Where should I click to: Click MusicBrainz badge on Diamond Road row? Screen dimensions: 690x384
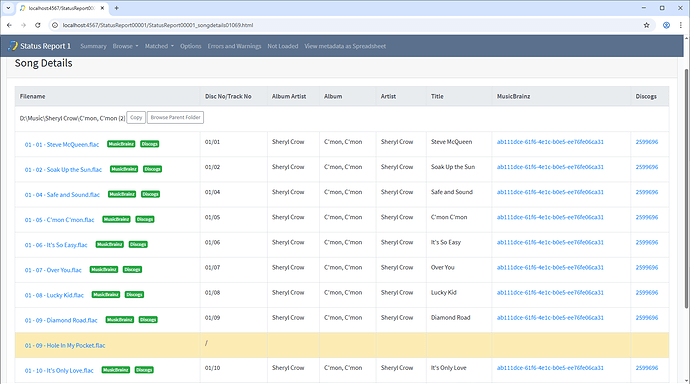coord(120,319)
